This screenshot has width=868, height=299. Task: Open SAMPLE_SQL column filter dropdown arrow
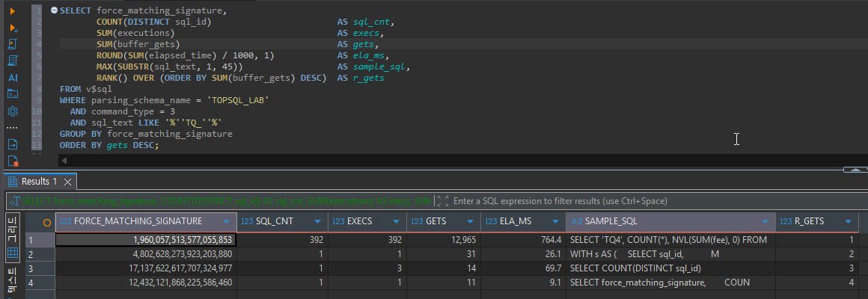coord(765,221)
